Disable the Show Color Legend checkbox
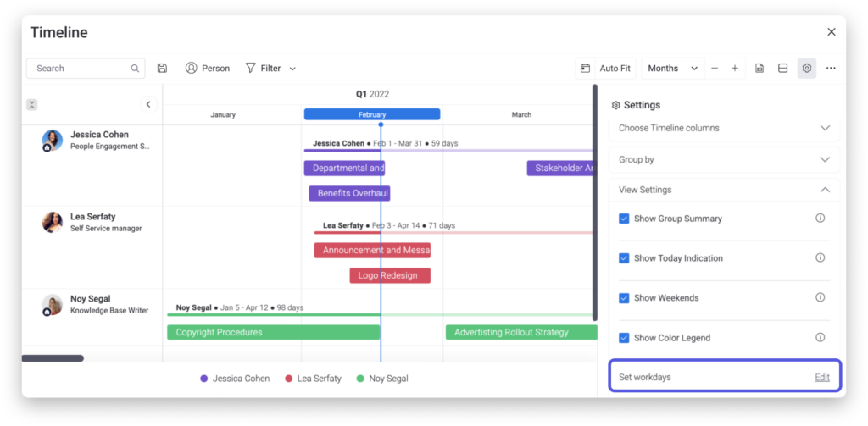 [x=624, y=338]
